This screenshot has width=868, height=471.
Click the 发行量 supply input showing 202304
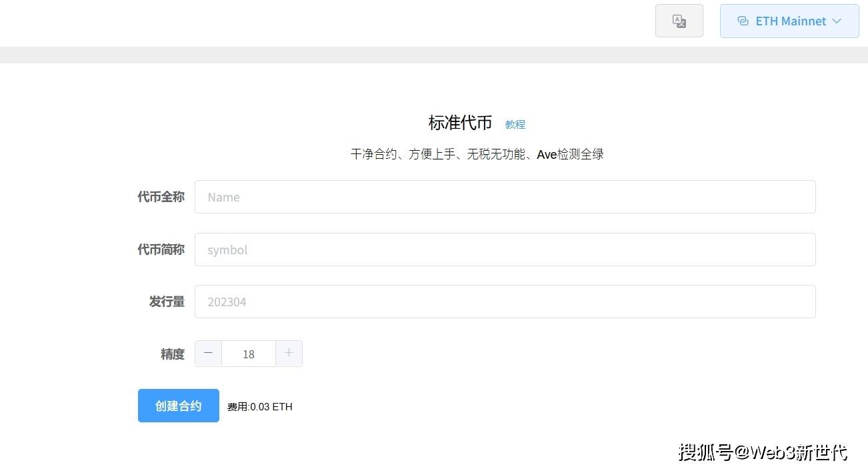click(505, 302)
